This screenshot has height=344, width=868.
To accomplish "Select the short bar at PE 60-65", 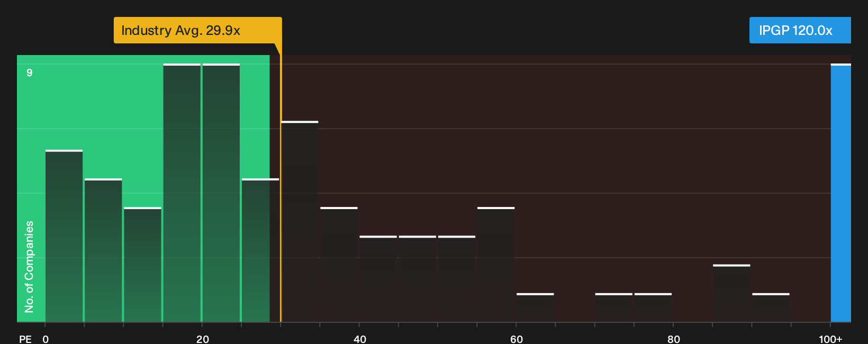I will [x=535, y=307].
